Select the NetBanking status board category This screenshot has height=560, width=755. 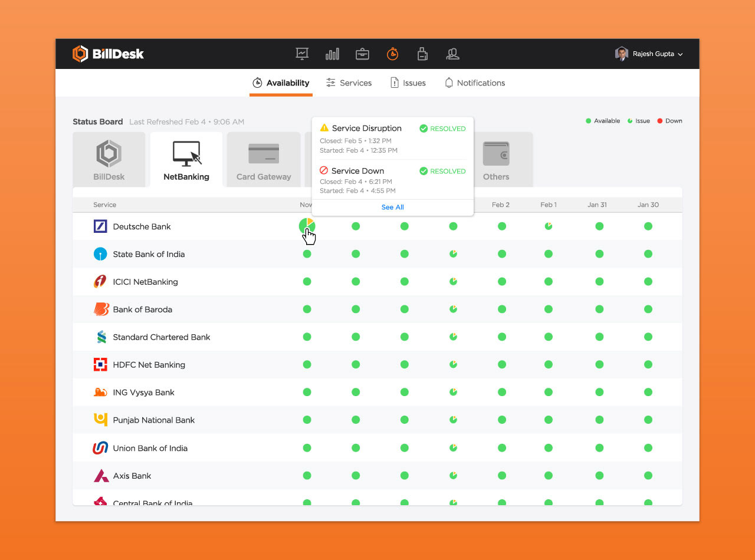click(x=186, y=159)
